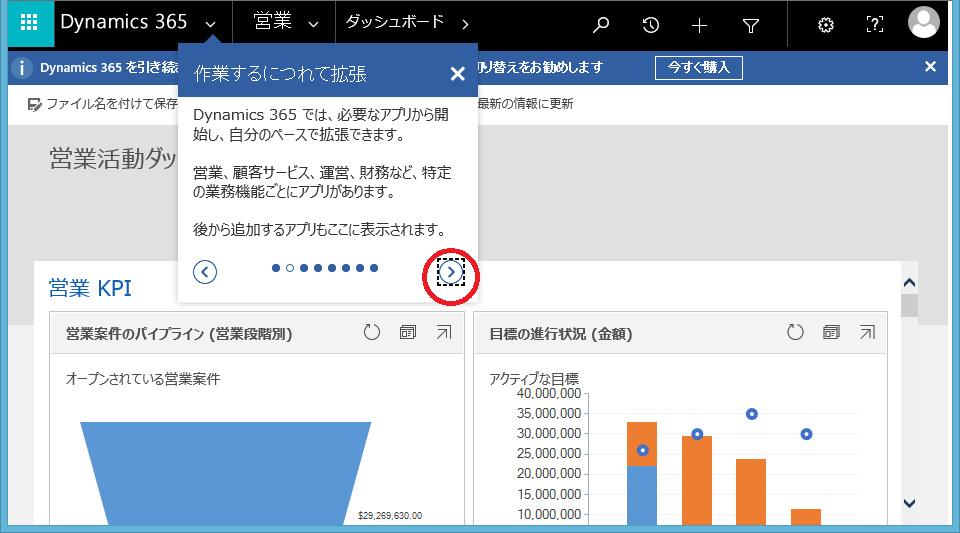
Task: Click the blue bar segment in goals chart
Action: 642,496
